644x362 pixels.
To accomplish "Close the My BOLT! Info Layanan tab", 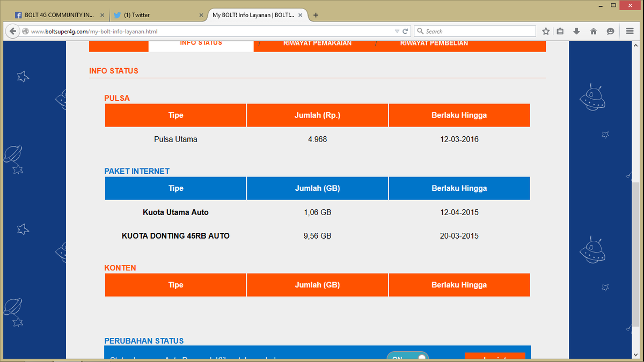I will pos(301,15).
